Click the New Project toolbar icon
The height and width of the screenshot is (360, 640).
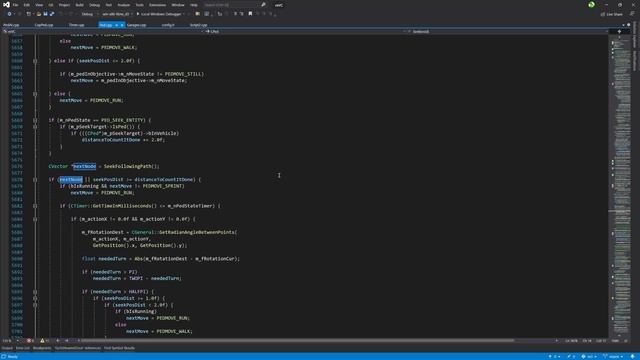pyautogui.click(x=29, y=14)
